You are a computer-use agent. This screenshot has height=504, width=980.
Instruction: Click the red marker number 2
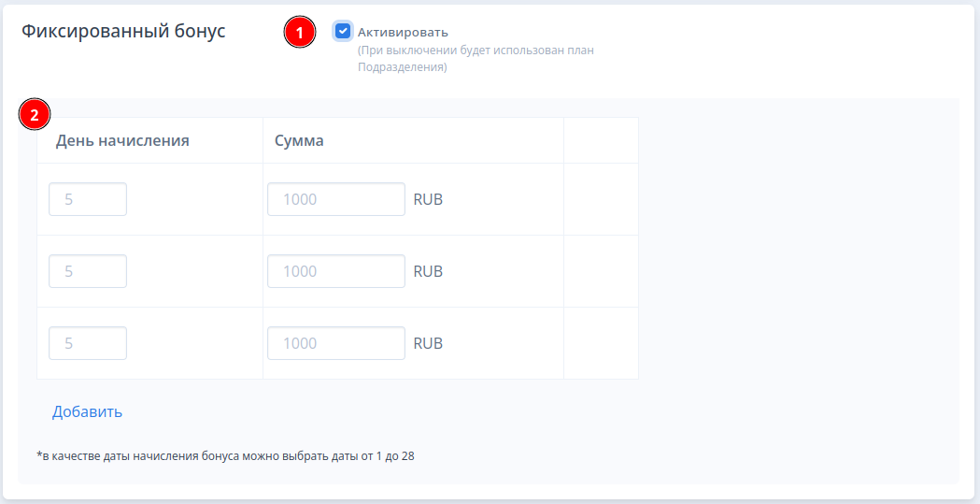pyautogui.click(x=35, y=114)
